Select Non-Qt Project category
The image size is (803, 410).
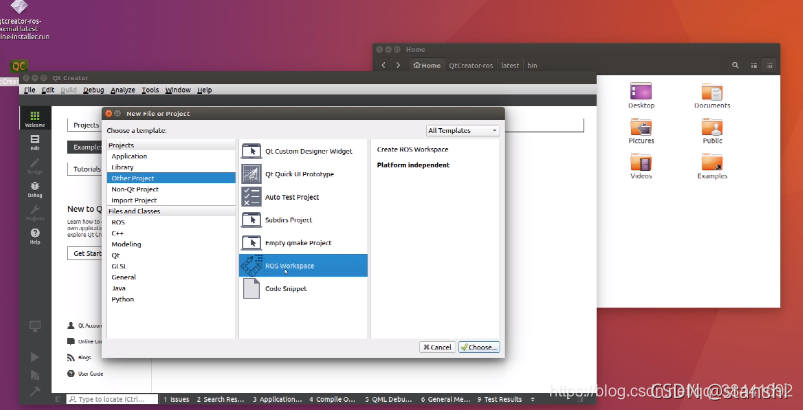click(x=171, y=189)
